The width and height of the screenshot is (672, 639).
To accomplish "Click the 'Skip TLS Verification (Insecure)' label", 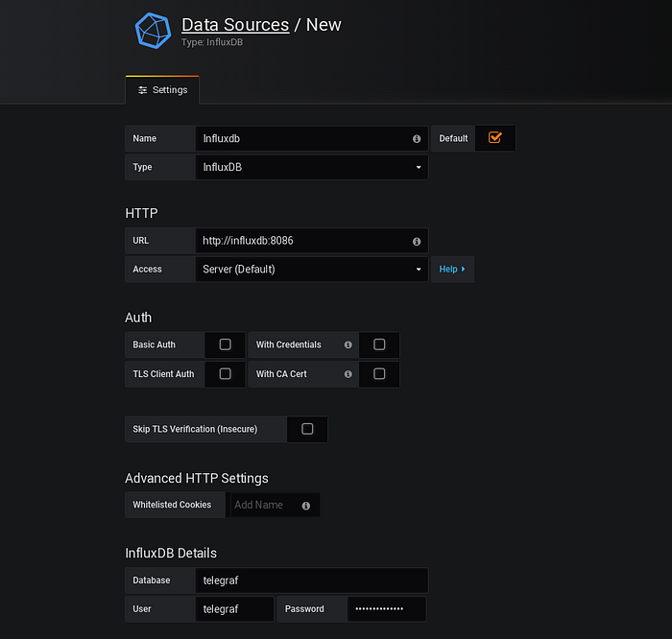I will [x=195, y=429].
